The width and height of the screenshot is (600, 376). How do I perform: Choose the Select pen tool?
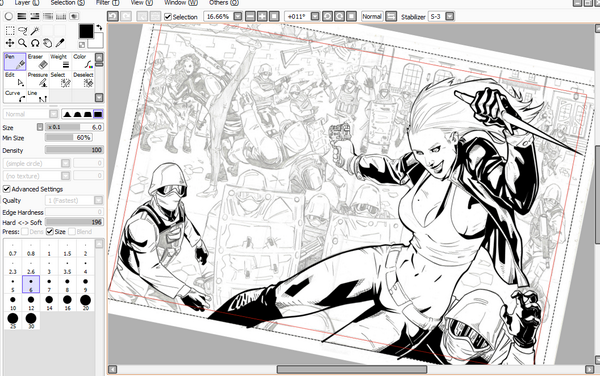click(60, 80)
